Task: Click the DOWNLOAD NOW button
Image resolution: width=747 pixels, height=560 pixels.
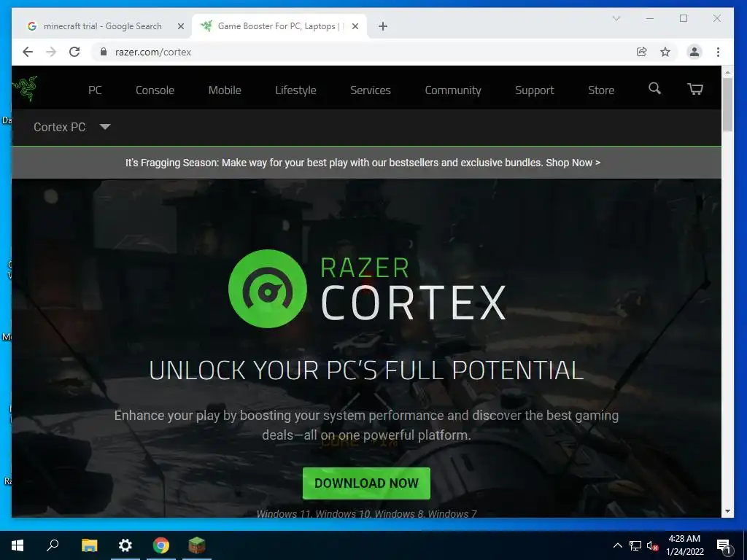Action: pos(366,483)
